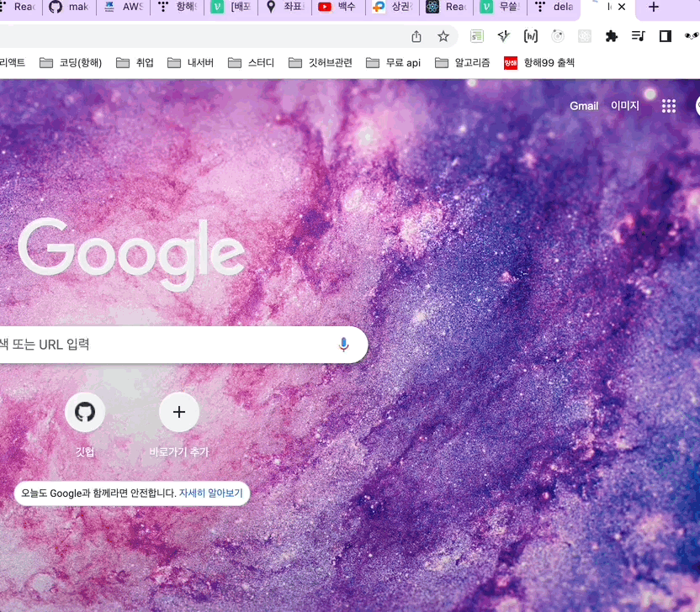
Task: Switch to the 백수 YouTube tab
Action: (x=338, y=7)
